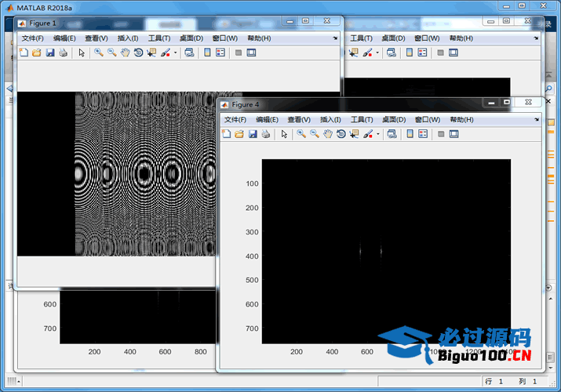Select Edit Plot arrow tool in Figure 4
The image size is (561, 392).
point(284,134)
